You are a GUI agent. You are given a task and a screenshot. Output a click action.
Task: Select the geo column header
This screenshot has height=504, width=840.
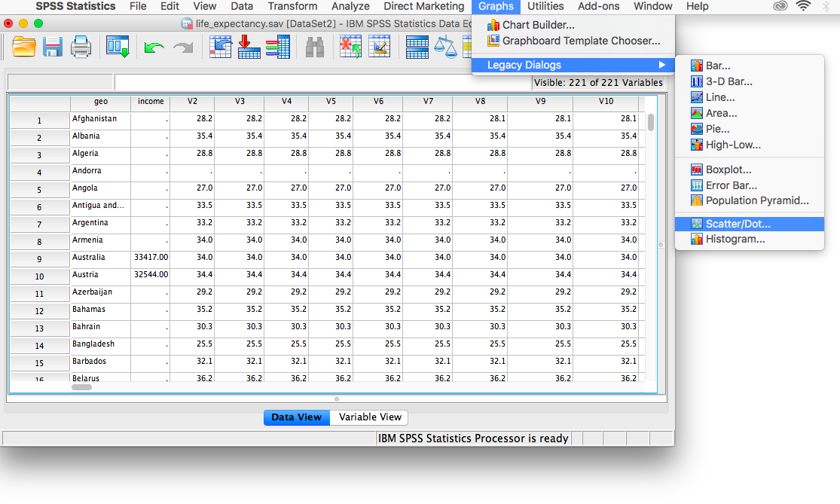tap(101, 102)
